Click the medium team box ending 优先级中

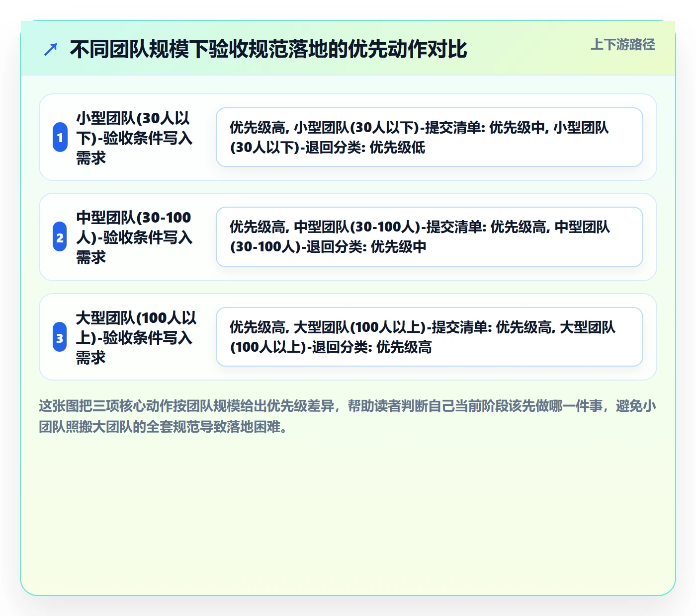(430, 237)
